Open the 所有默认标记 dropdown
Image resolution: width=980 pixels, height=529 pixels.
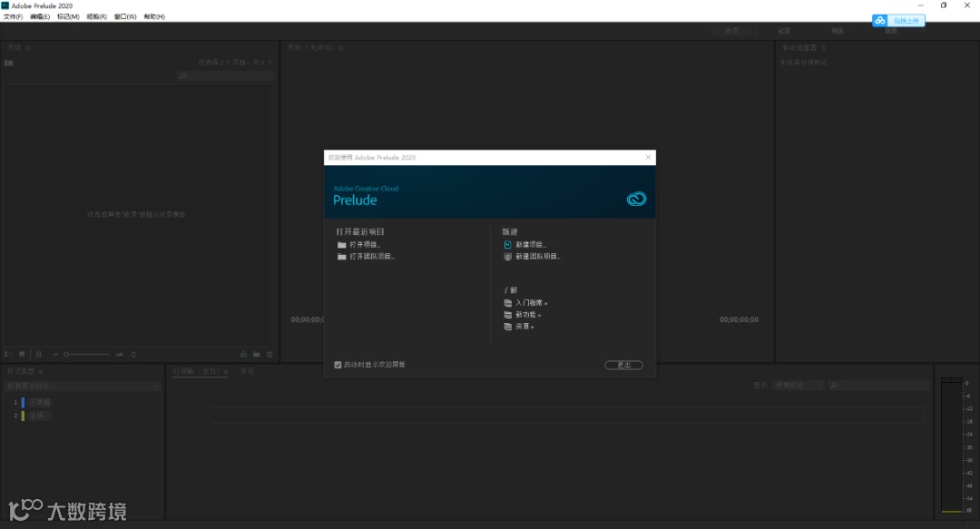[x=82, y=386]
